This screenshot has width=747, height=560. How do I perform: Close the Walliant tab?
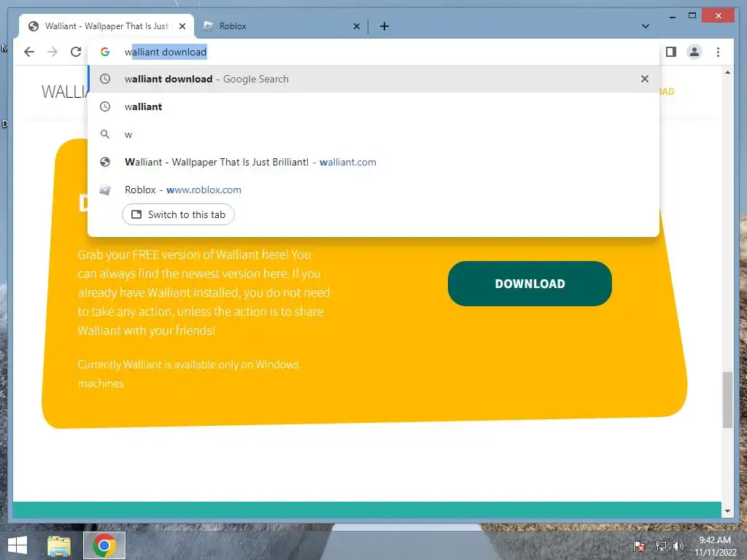(182, 27)
